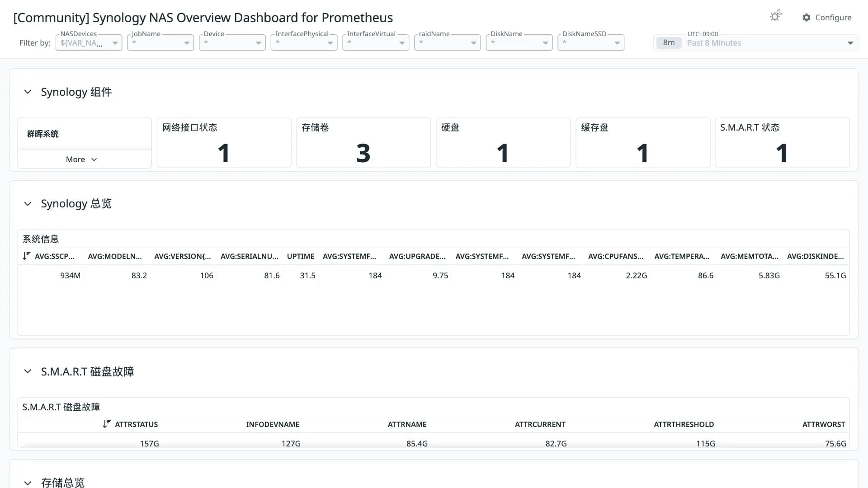Click the 硬盘 widget title
This screenshot has height=488, width=868.
pyautogui.click(x=450, y=127)
